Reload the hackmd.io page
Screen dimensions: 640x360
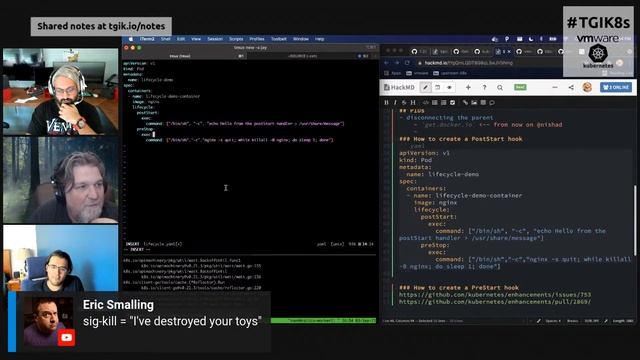[x=407, y=63]
